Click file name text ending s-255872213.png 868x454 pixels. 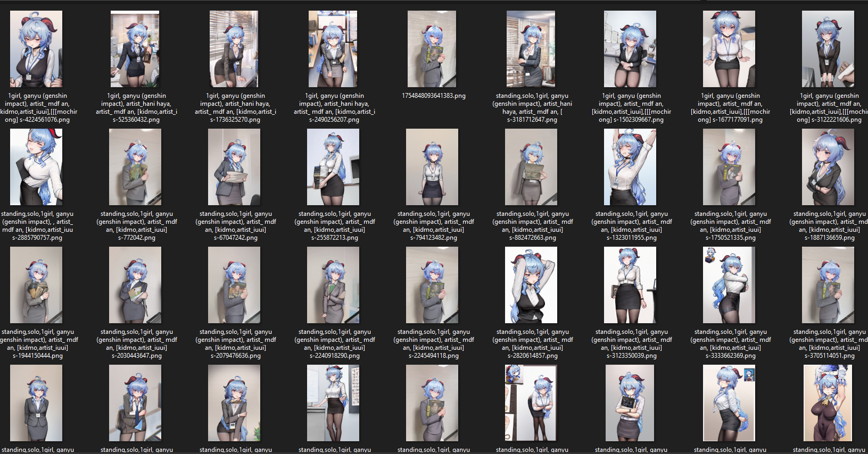click(335, 226)
